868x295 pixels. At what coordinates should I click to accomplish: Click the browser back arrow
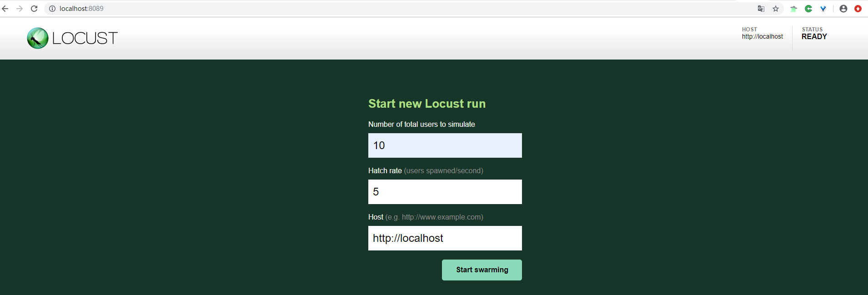5,9
